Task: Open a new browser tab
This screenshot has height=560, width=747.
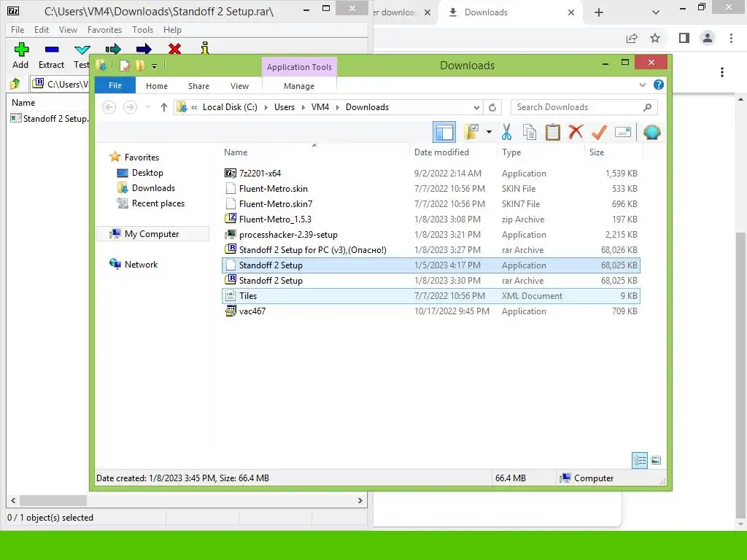Action: [599, 12]
